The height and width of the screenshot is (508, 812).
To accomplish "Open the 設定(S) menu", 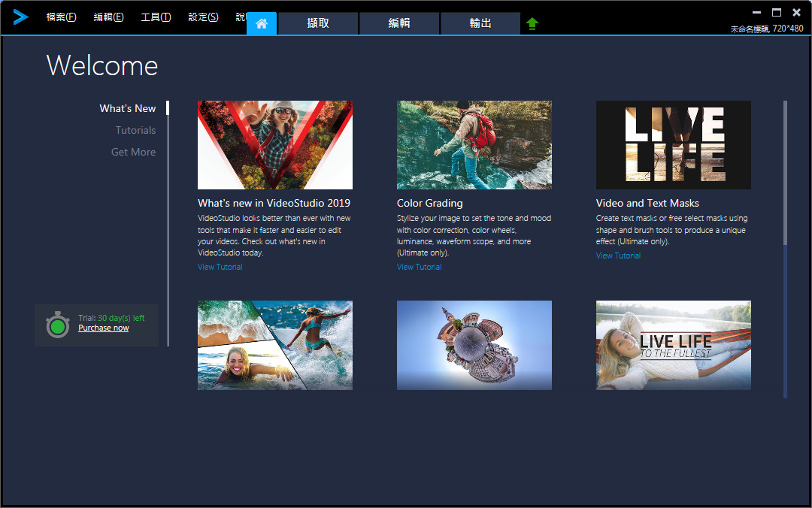I will [203, 17].
